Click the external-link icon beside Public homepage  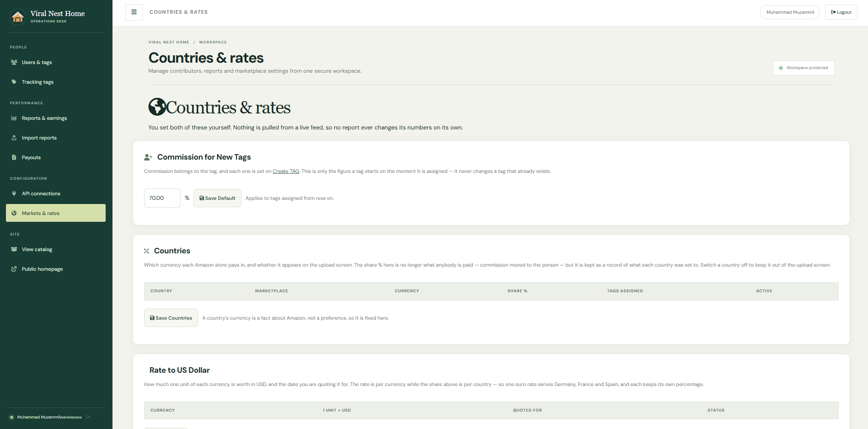pyautogui.click(x=14, y=269)
